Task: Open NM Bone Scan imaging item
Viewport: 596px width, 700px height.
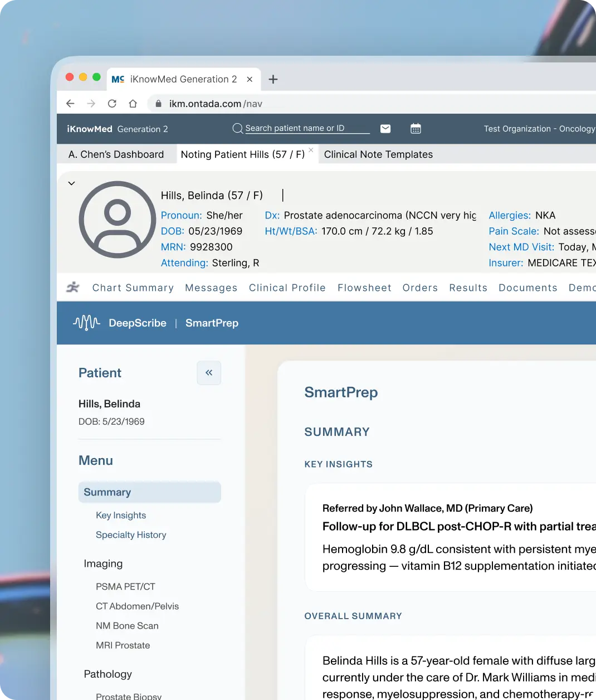Action: pyautogui.click(x=127, y=626)
